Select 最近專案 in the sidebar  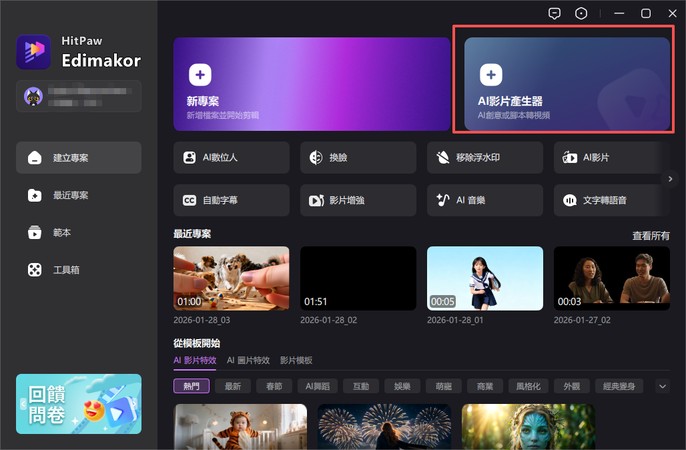pyautogui.click(x=79, y=195)
